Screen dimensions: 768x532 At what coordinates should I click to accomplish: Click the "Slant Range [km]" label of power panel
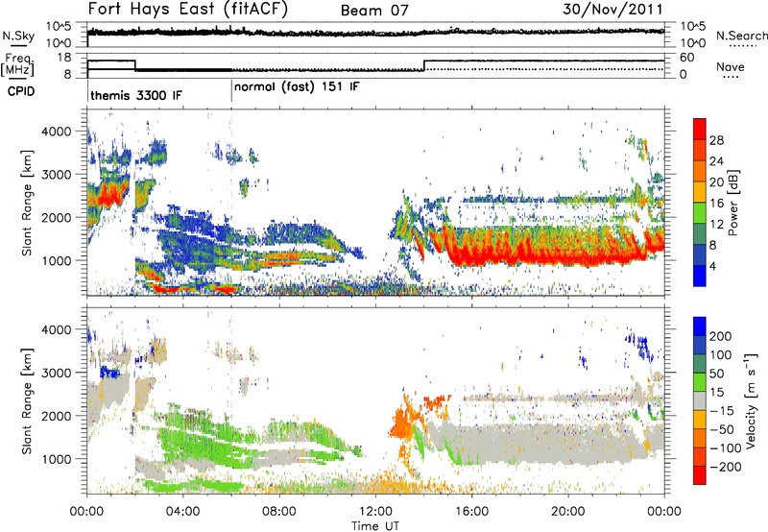27,203
